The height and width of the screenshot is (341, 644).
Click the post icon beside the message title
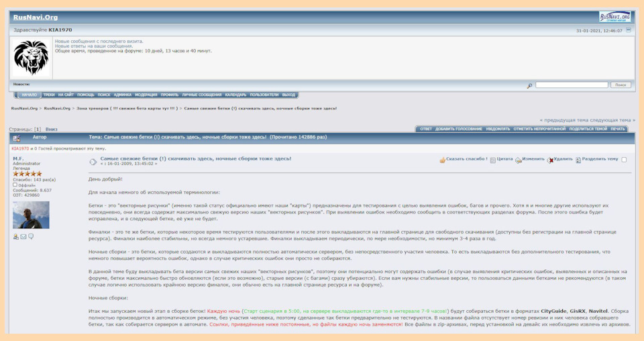pos(93,162)
